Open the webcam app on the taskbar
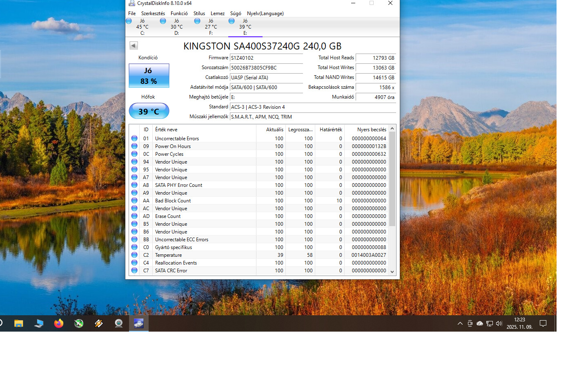The height and width of the screenshot is (368, 588). [119, 323]
